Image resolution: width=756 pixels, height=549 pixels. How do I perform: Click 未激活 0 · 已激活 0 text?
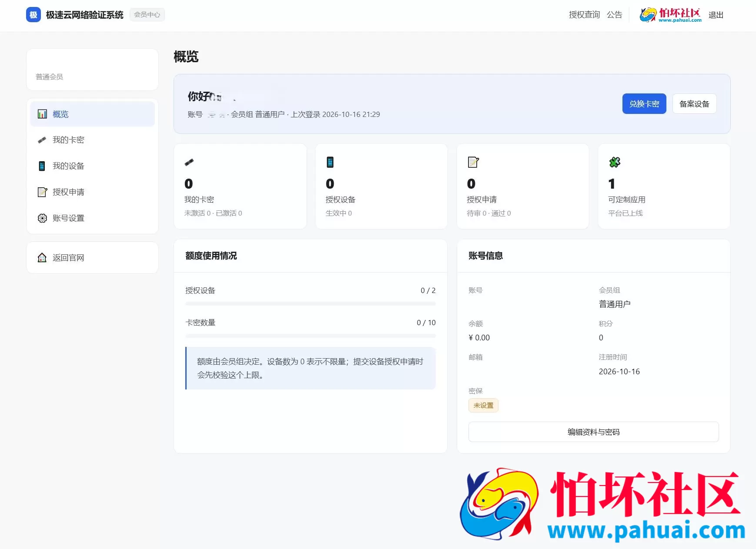click(x=213, y=213)
